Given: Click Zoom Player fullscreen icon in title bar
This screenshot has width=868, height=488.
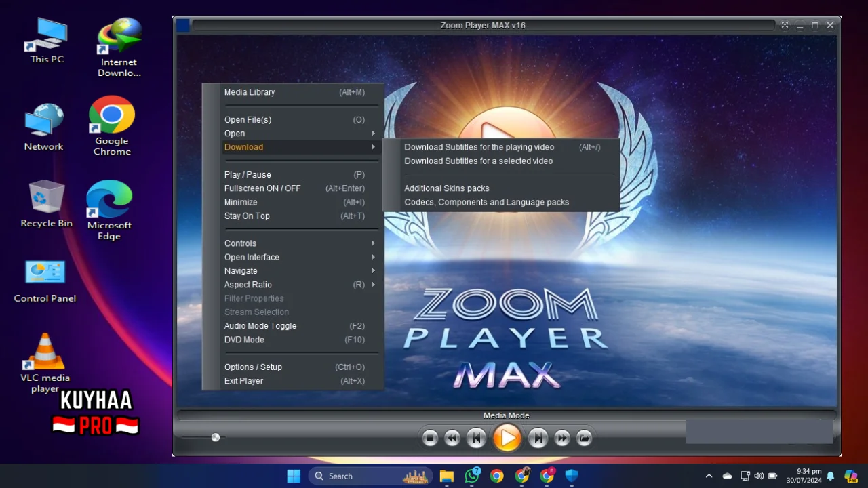Looking at the screenshot, I should point(785,26).
